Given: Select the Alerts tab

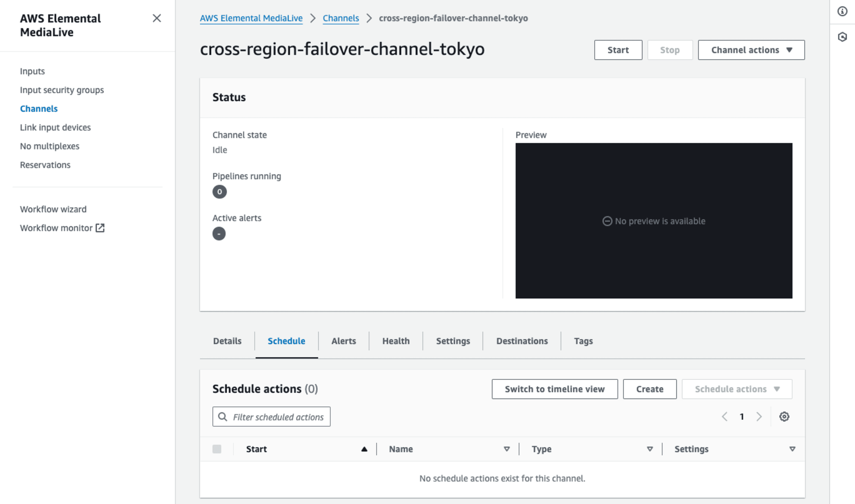Looking at the screenshot, I should coord(343,341).
